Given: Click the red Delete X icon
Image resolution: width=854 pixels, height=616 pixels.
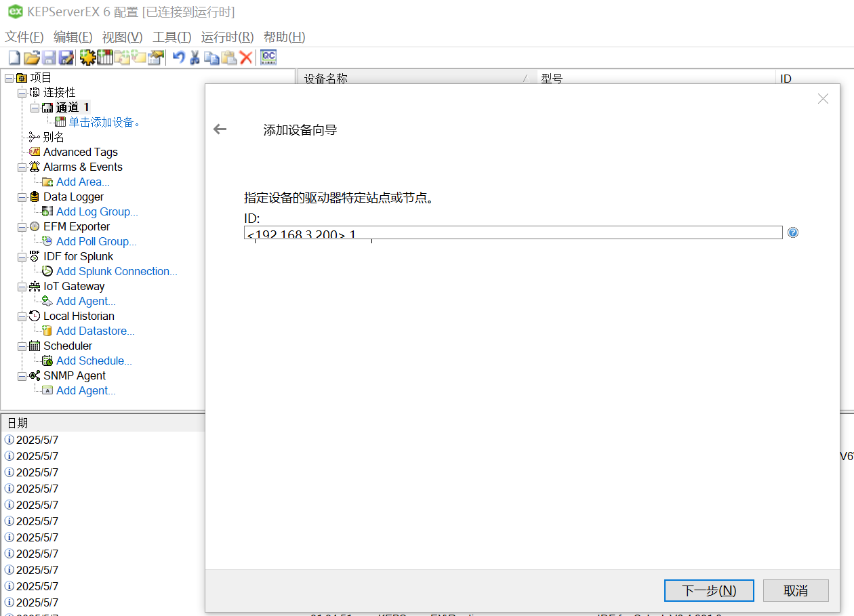Looking at the screenshot, I should pos(246,58).
